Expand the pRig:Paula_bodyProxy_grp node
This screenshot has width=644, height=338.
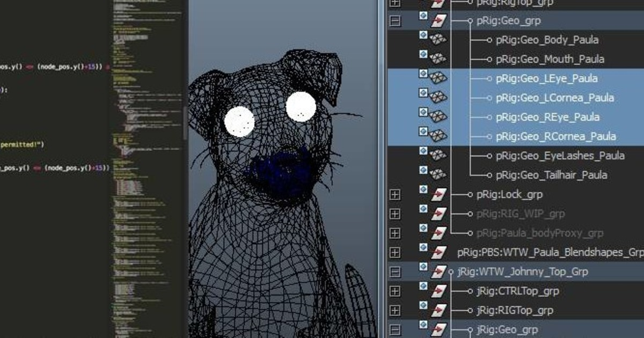pos(395,233)
